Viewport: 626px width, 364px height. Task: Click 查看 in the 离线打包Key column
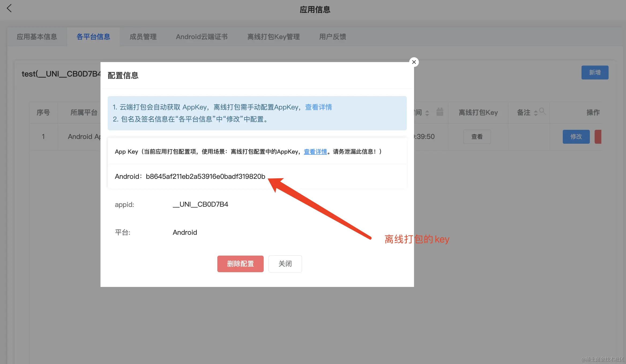(477, 137)
